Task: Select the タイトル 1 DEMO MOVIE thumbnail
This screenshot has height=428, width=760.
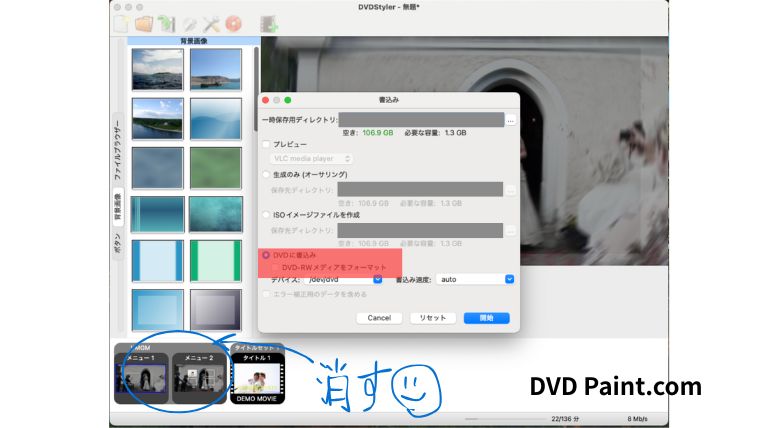Action: [x=257, y=378]
